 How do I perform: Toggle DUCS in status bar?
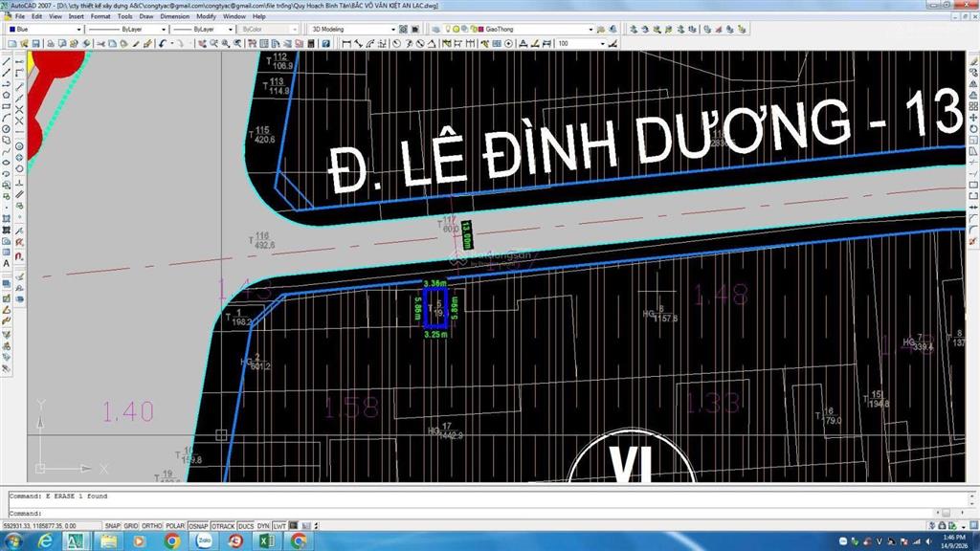click(x=246, y=526)
